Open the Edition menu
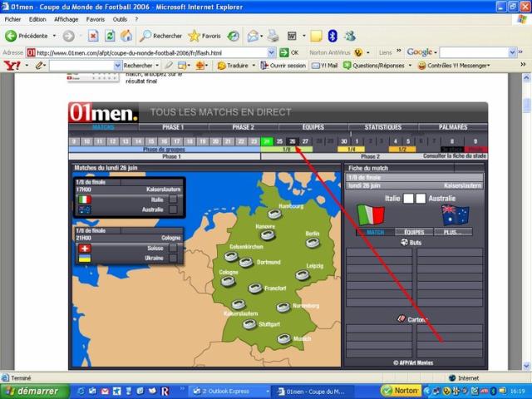Viewport: 532px width, 399px height. [37, 19]
